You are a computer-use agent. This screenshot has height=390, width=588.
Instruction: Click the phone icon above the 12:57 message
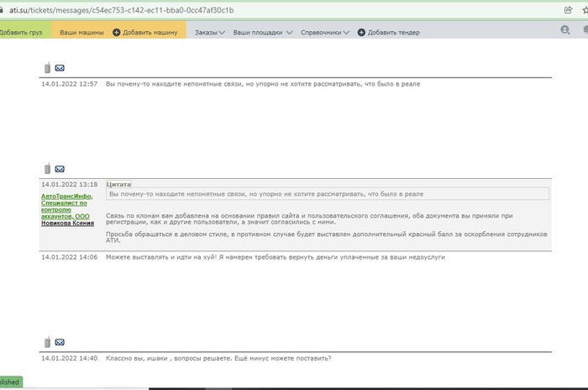coord(47,68)
